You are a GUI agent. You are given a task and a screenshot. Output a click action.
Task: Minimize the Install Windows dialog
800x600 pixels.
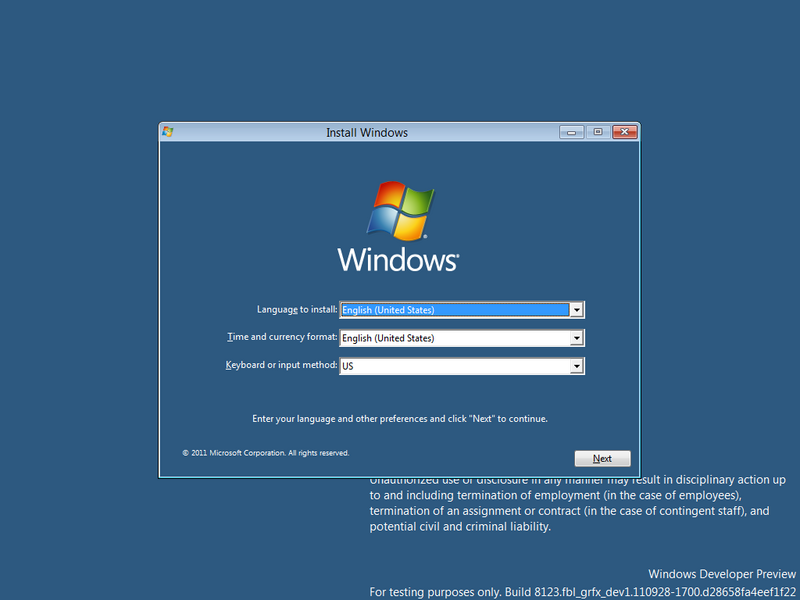coord(571,132)
